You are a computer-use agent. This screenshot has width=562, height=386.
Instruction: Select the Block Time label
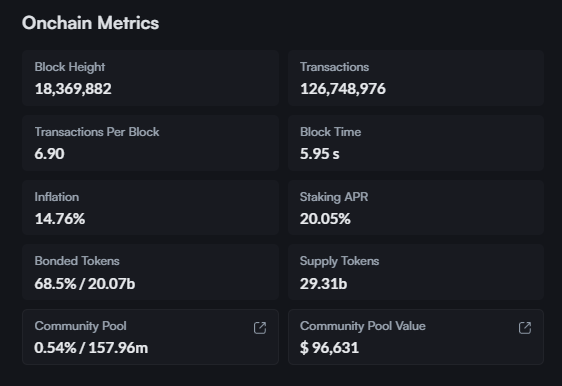coord(330,132)
